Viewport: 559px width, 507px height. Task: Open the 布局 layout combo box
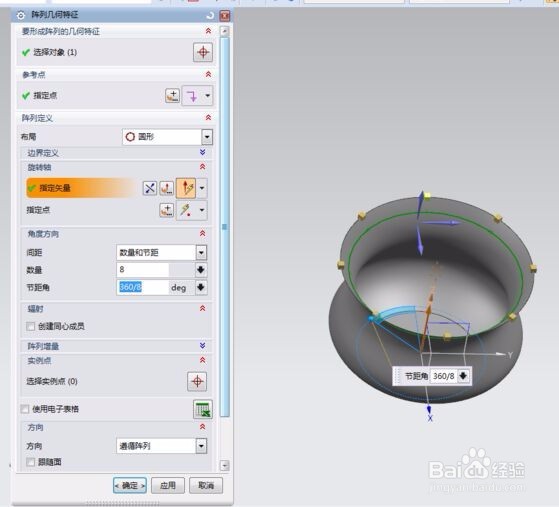[x=167, y=137]
